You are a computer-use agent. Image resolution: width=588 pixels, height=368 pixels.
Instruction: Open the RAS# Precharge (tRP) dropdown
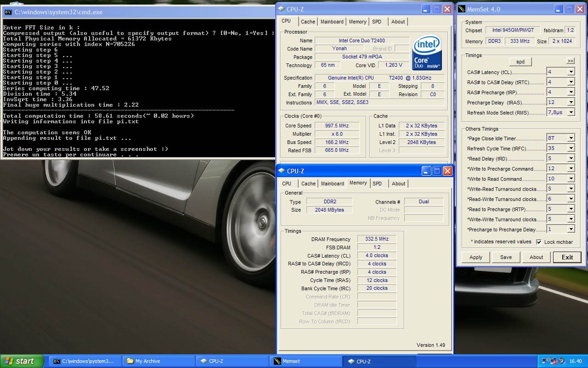[571, 92]
